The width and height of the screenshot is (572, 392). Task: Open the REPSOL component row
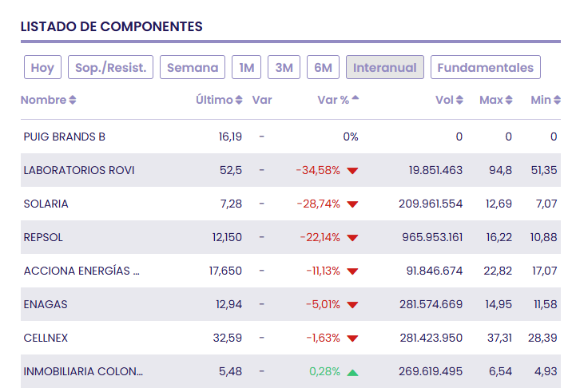tap(43, 237)
